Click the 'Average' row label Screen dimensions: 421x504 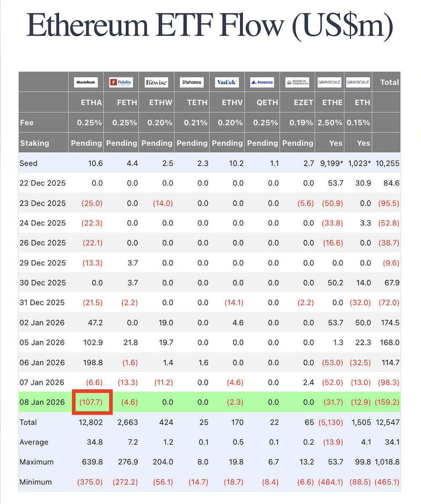tap(34, 442)
